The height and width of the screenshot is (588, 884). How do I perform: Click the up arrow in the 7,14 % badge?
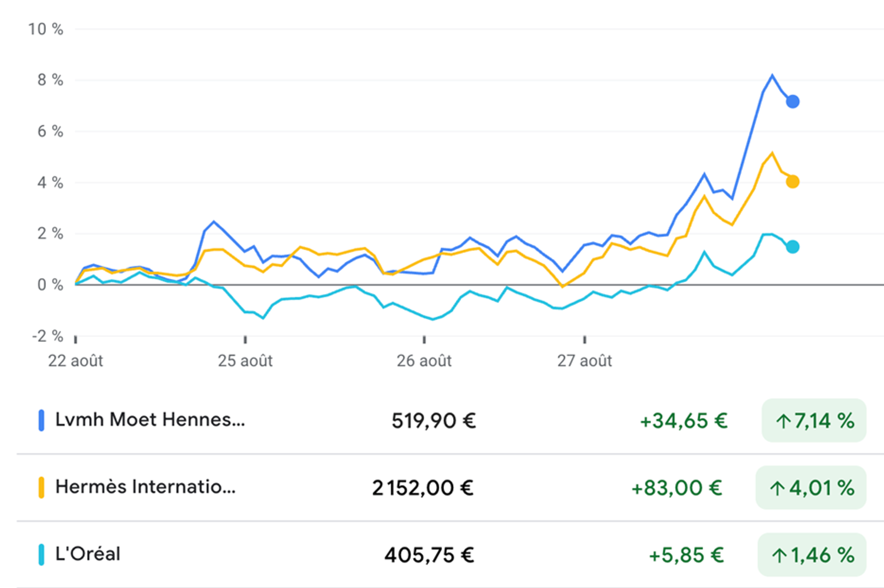(783, 421)
